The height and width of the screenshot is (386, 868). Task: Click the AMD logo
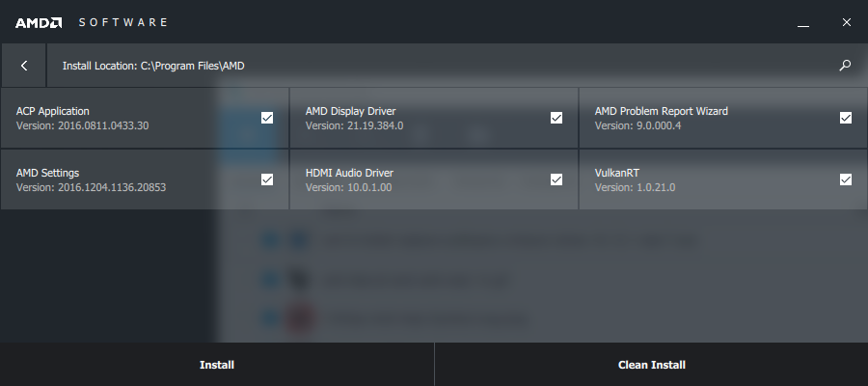(x=39, y=23)
